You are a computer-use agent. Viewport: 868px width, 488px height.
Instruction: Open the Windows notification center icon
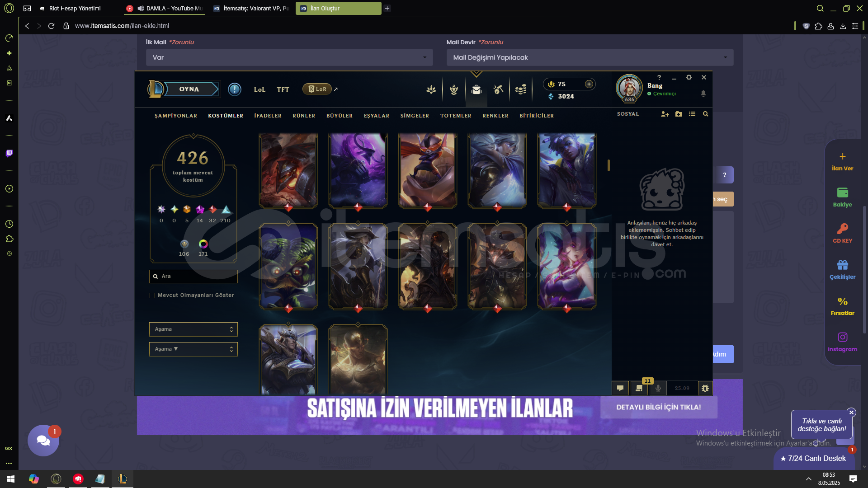[853, 479]
